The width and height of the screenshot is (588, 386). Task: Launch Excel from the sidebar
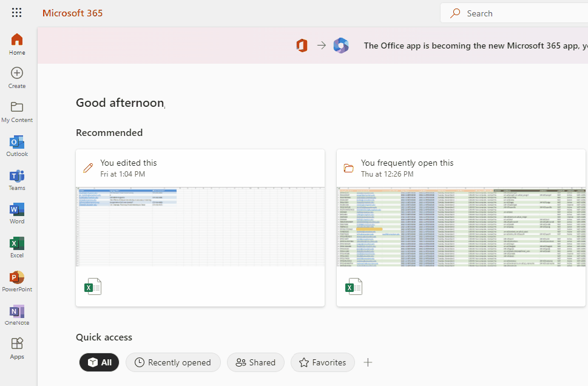click(17, 247)
